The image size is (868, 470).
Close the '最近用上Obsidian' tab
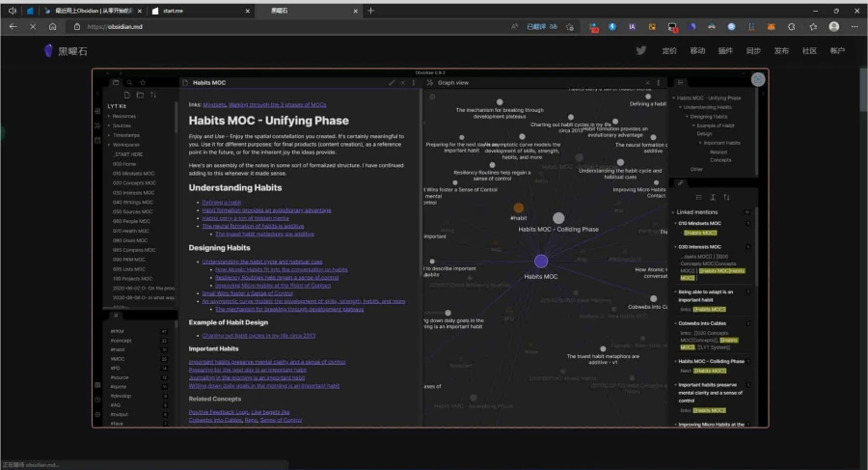tap(140, 11)
